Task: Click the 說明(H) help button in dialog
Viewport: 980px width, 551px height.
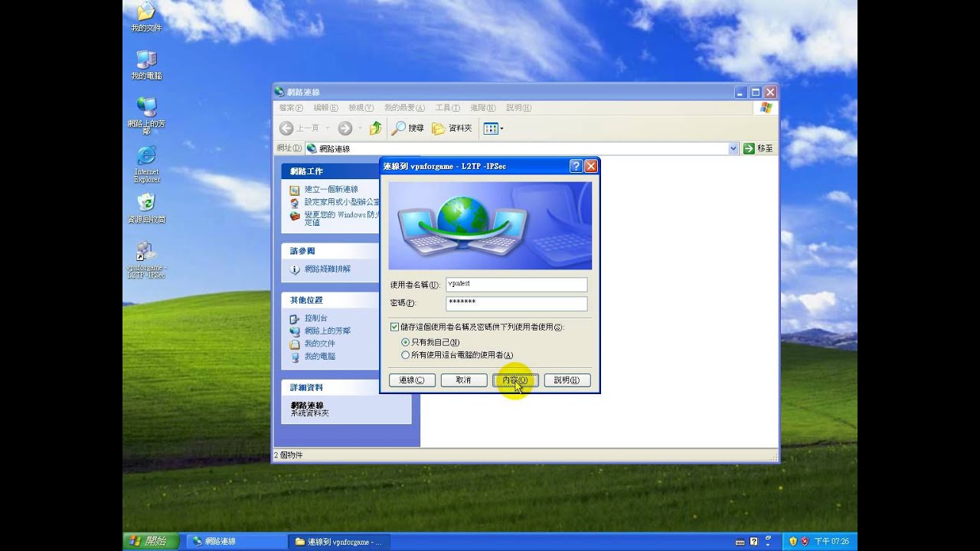Action: point(567,380)
